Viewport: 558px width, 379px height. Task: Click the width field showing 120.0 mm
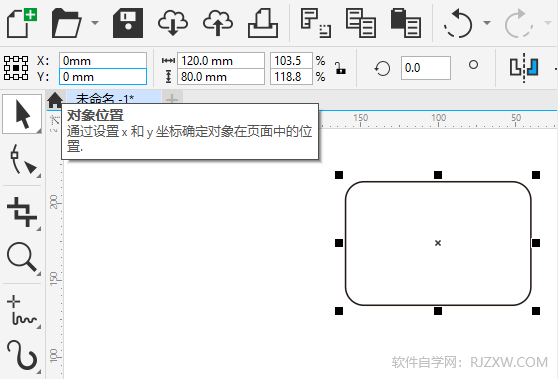pos(221,60)
